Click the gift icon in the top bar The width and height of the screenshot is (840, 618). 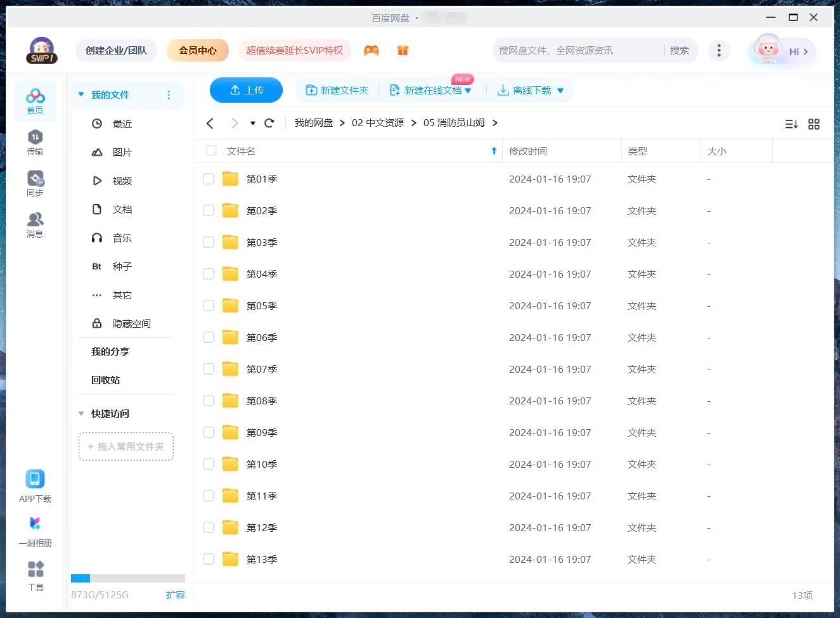coord(403,49)
